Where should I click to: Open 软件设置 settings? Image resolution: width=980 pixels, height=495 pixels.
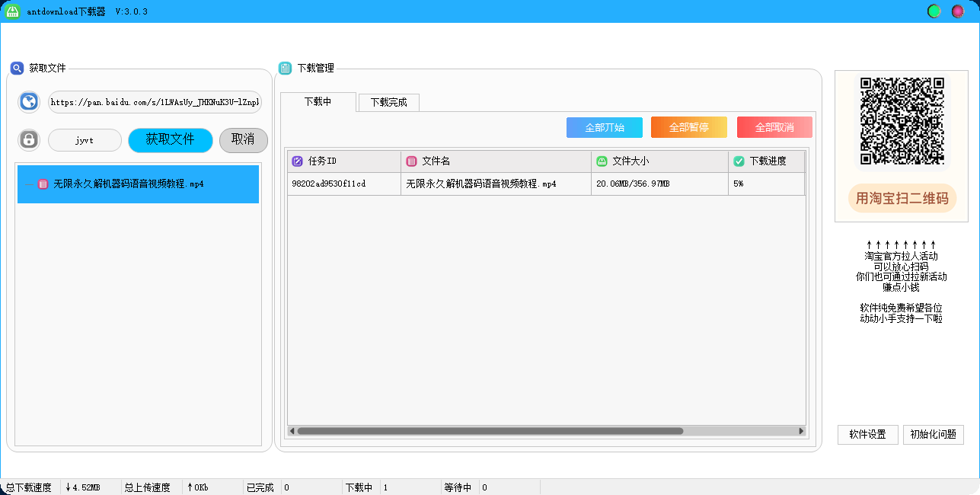(867, 435)
